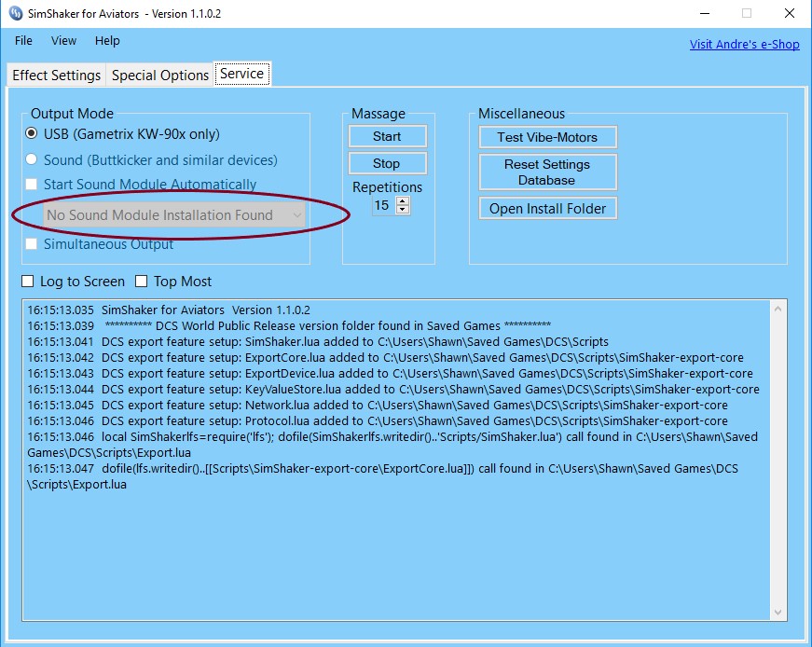
Task: Open the No Sound Module Installation Found dropdown
Action: (x=174, y=215)
